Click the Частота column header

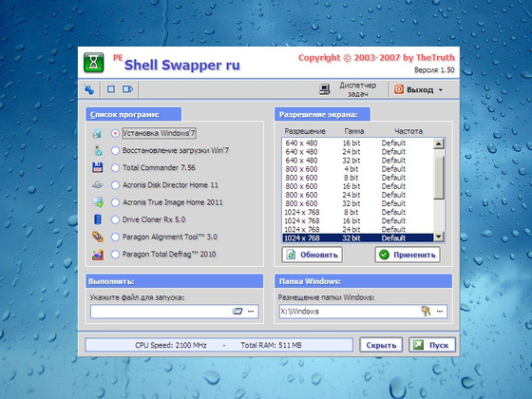tap(408, 131)
